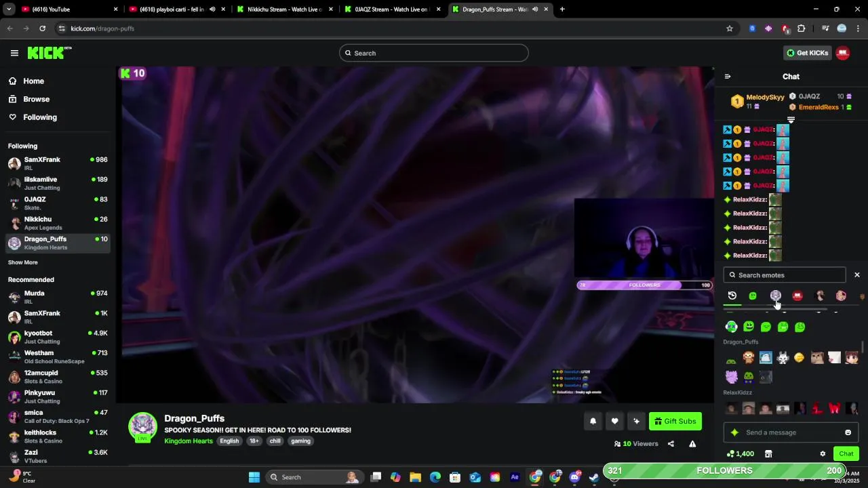The height and width of the screenshot is (488, 868).
Task: Select the Dragon_Puffs emote set tab
Action: coord(776,296)
